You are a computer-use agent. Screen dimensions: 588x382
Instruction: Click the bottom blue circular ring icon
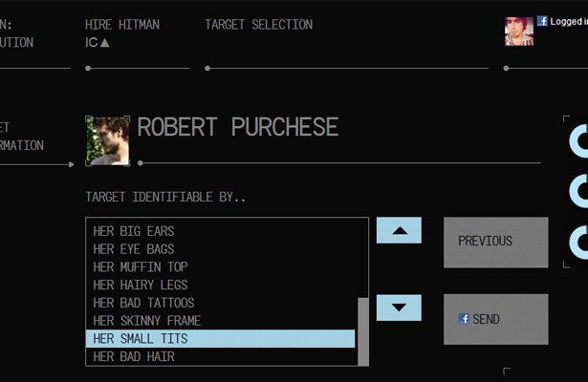[x=578, y=243]
